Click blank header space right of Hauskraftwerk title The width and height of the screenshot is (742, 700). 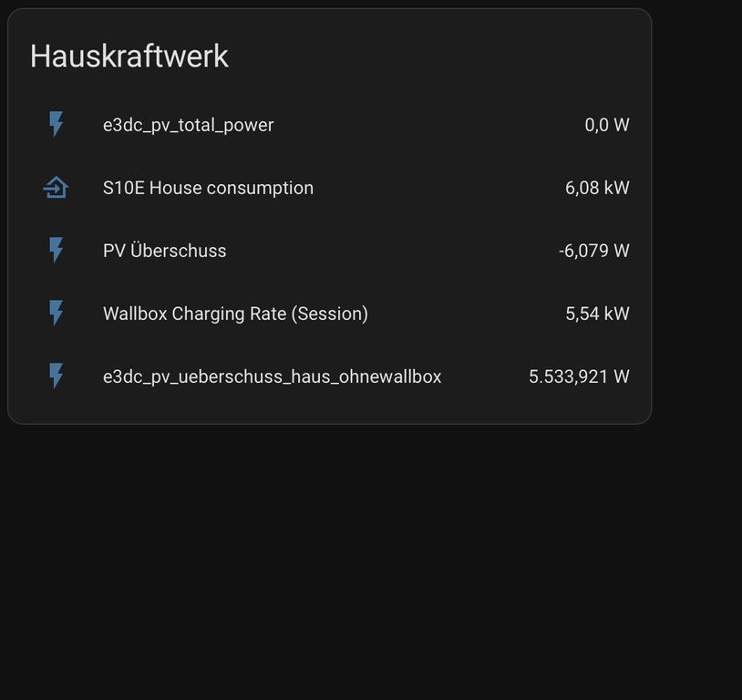point(438,57)
